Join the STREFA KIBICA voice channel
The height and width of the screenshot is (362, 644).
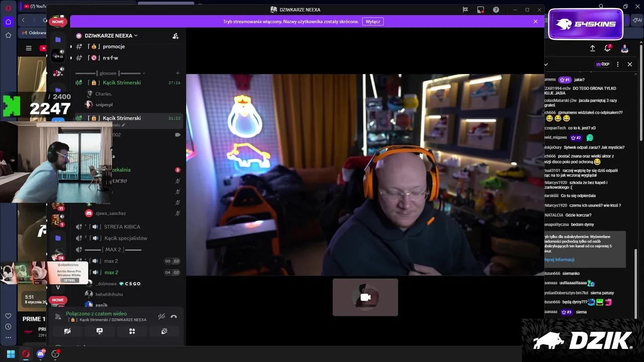(x=122, y=227)
